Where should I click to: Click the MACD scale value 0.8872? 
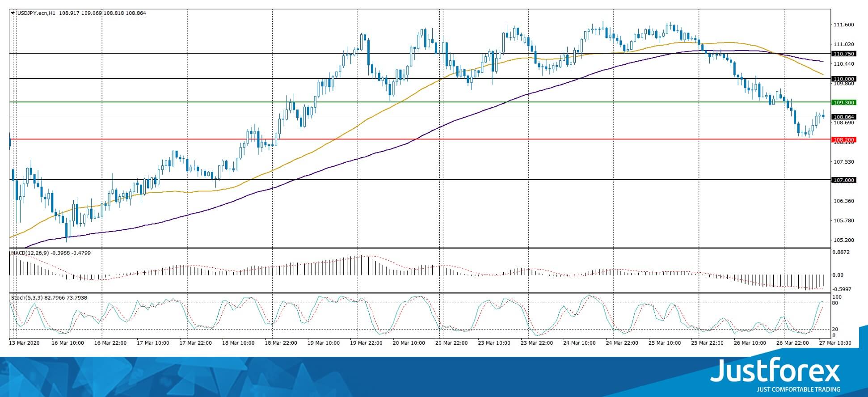841,252
